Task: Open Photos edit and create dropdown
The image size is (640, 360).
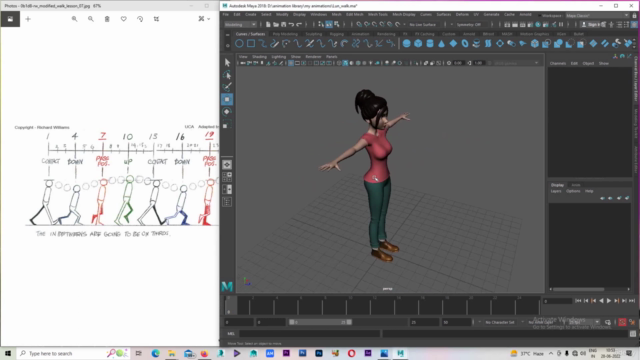Action: (x=204, y=19)
